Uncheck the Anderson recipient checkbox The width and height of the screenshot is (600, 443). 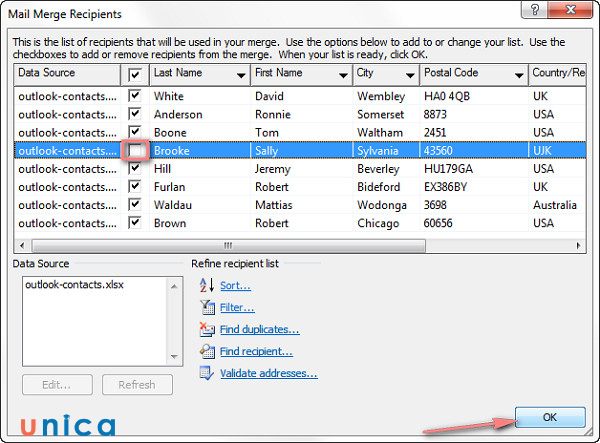click(x=135, y=114)
